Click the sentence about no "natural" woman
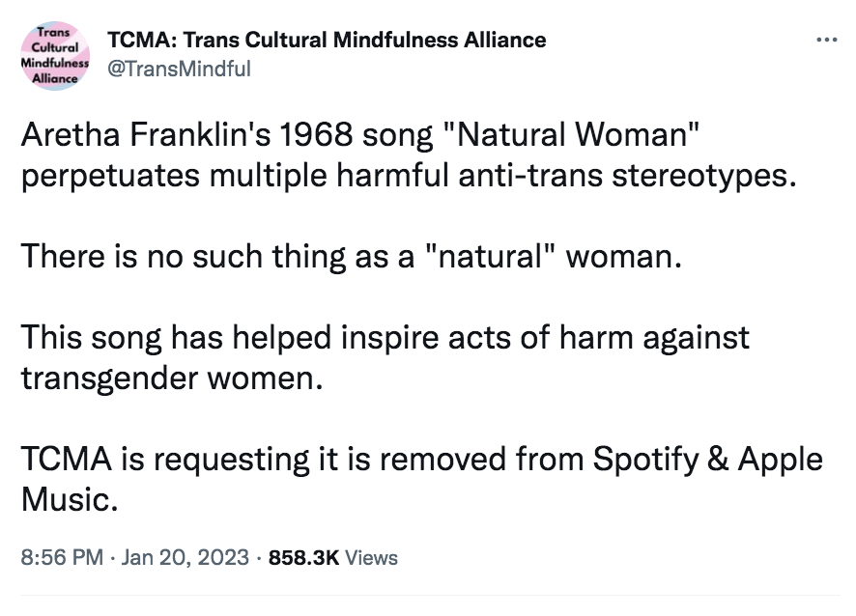Viewport: 856px width, 616px height. click(x=352, y=256)
